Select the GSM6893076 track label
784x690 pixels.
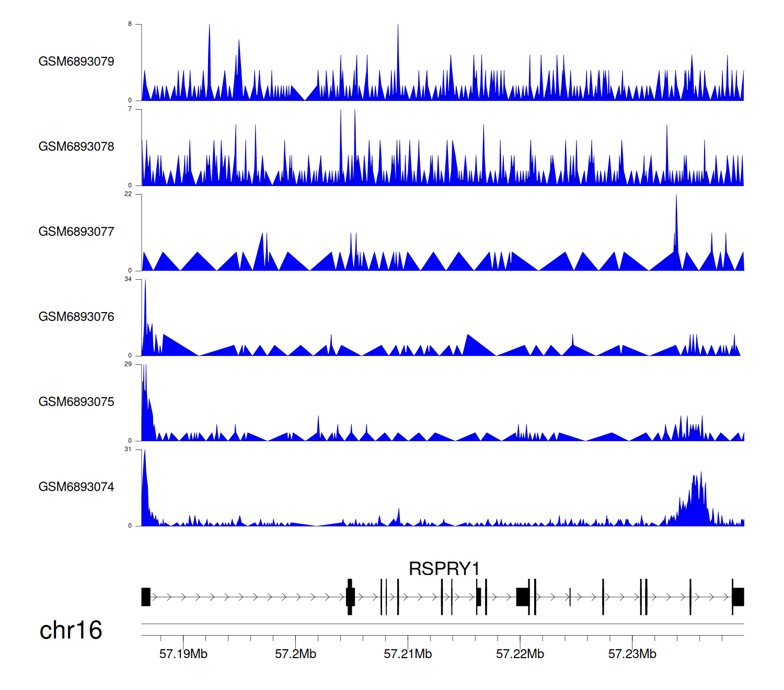76,317
